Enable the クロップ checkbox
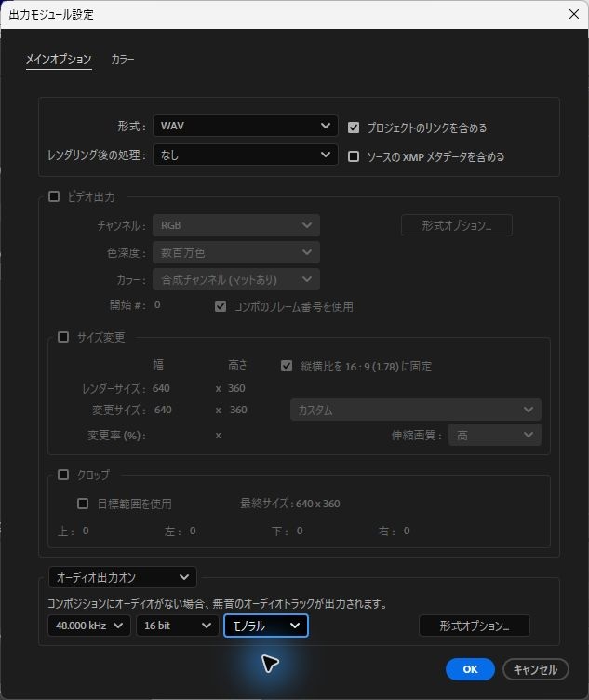This screenshot has height=700, width=589. pyautogui.click(x=63, y=475)
